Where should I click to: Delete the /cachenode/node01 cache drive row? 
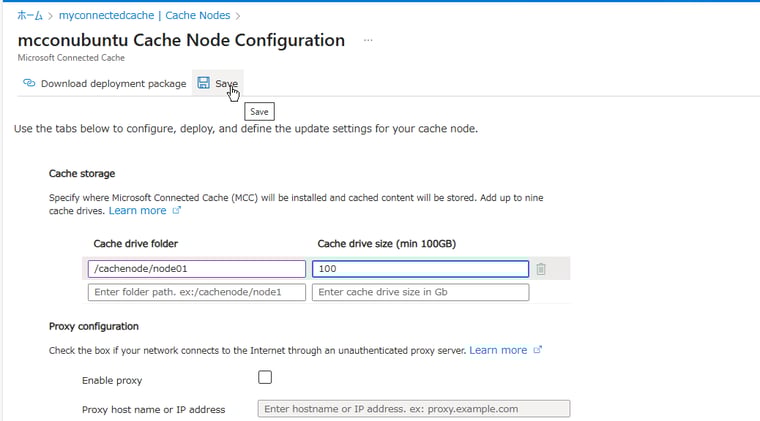pyautogui.click(x=541, y=269)
